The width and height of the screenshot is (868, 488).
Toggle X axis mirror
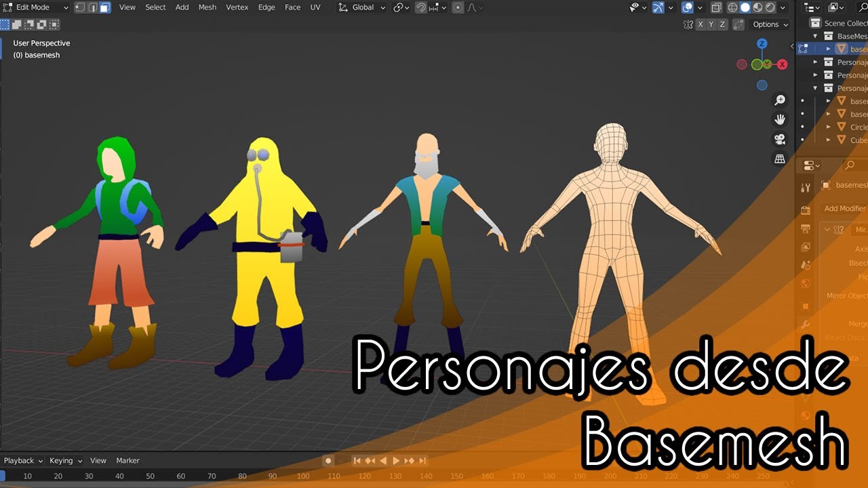[701, 24]
